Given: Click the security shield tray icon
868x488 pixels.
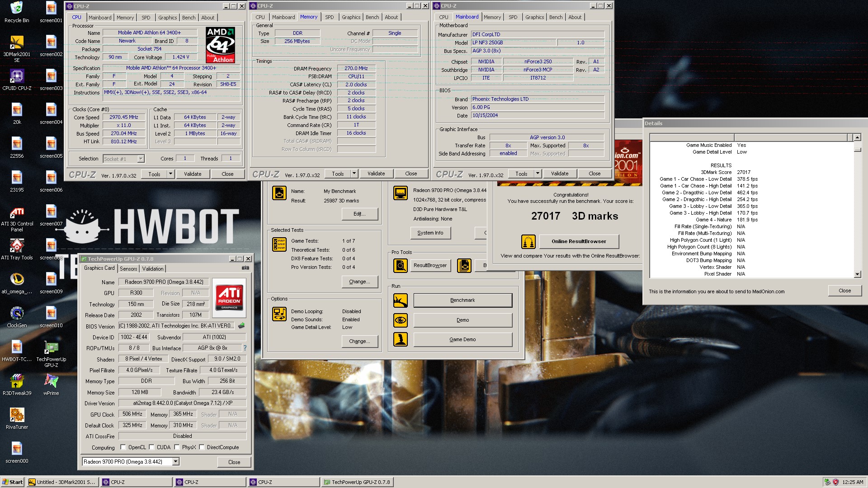Looking at the screenshot, I should click(x=835, y=482).
